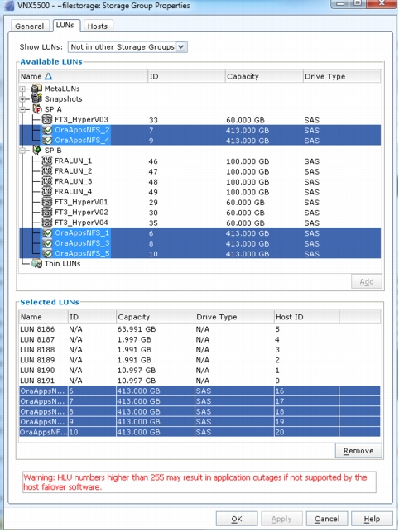The image size is (399, 532).
Task: Click the FT3_HyperV02 LUN icon
Action: 47,212
